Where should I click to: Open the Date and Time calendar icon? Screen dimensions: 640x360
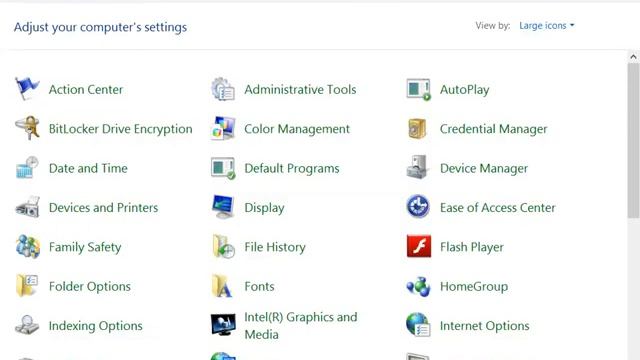[x=27, y=167]
